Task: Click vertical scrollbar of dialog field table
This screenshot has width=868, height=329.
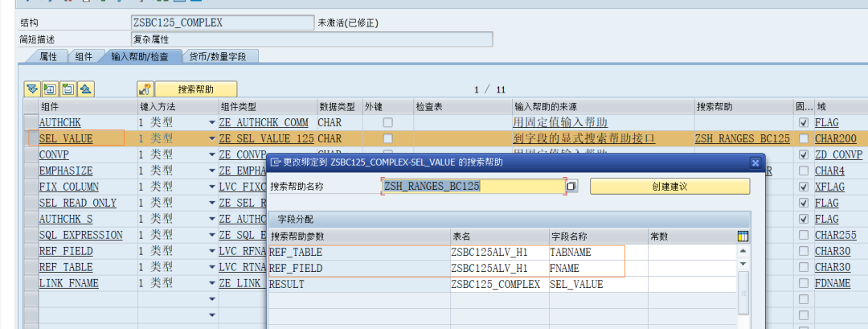Action: (743, 291)
